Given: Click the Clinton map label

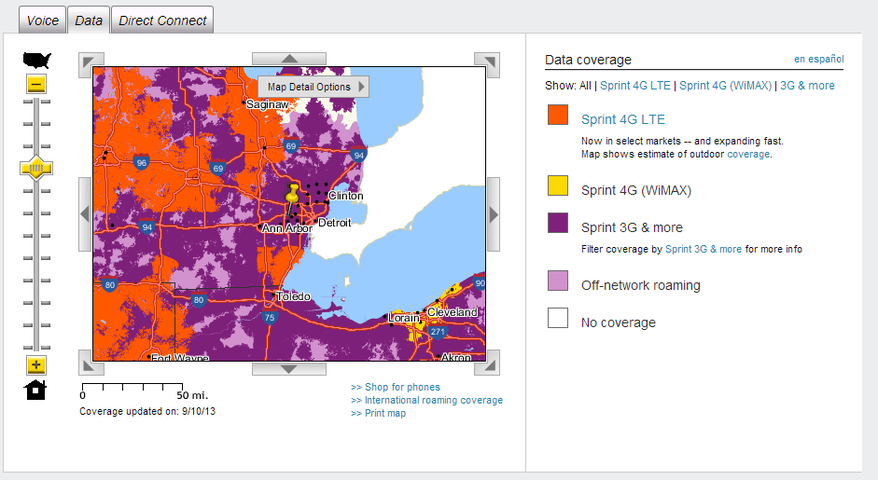Looking at the screenshot, I should 345,195.
